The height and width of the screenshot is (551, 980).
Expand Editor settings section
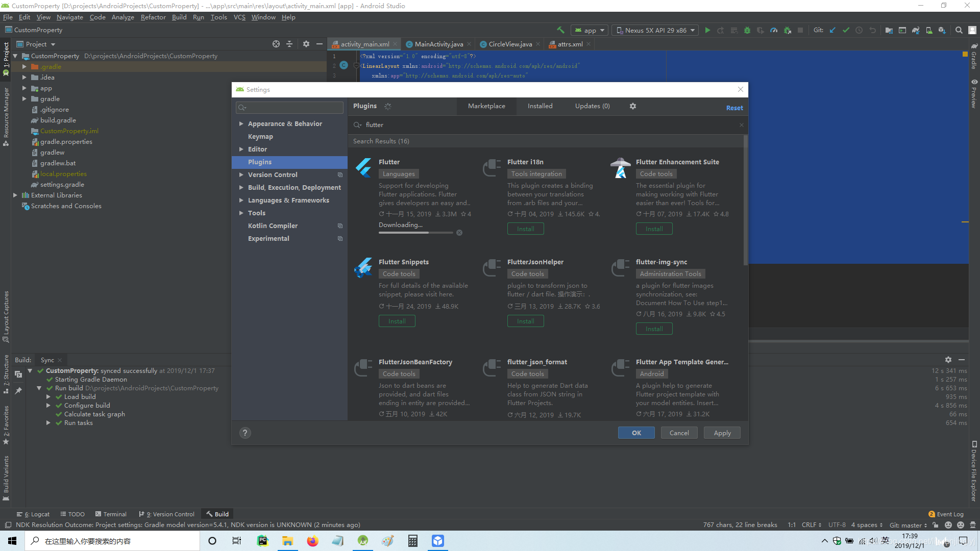[241, 149]
